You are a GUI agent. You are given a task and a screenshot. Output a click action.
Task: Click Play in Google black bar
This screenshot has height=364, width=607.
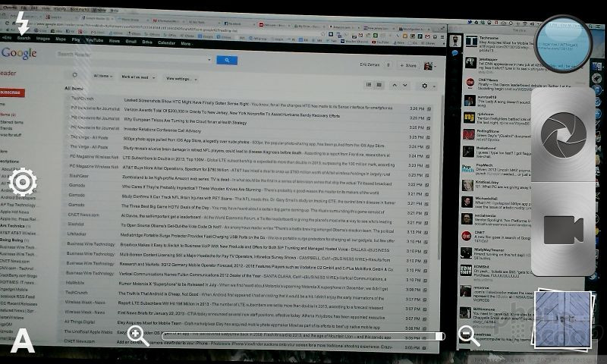tap(75, 39)
